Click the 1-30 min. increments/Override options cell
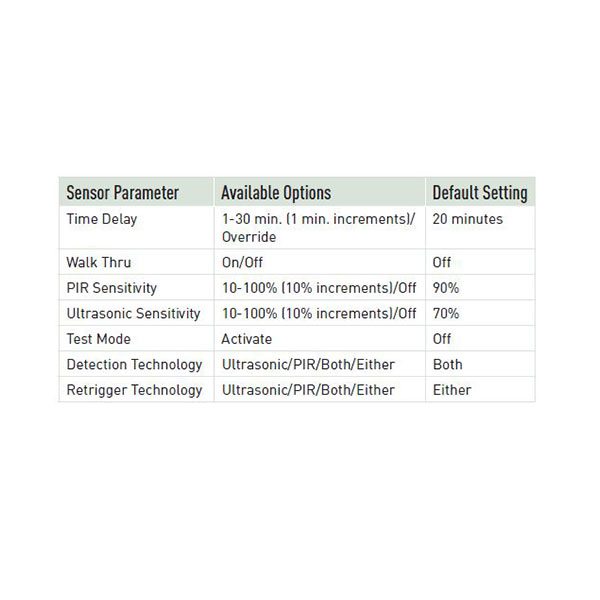Screen dimensions: 600x600 [318, 228]
